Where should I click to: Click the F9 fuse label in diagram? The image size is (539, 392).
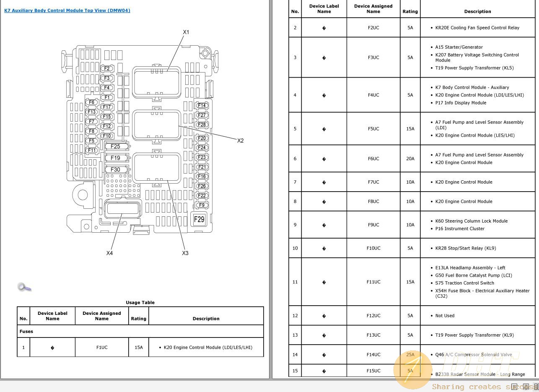point(202,205)
